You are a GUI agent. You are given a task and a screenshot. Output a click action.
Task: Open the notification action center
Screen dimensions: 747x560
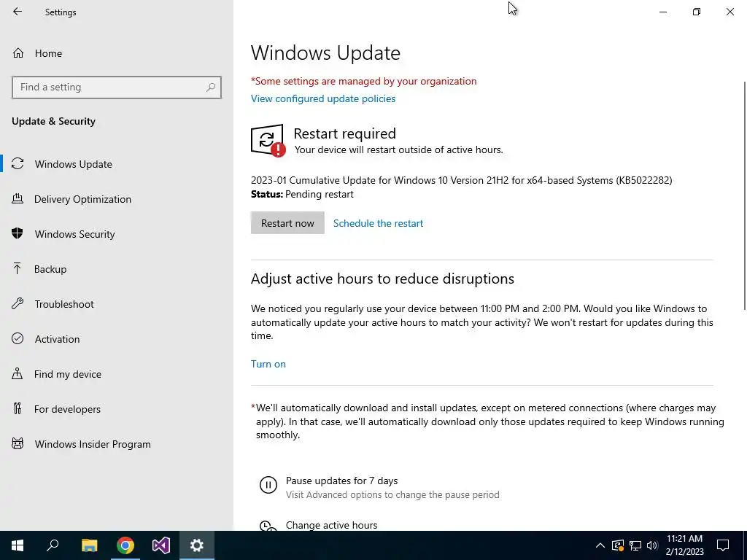[x=723, y=545]
